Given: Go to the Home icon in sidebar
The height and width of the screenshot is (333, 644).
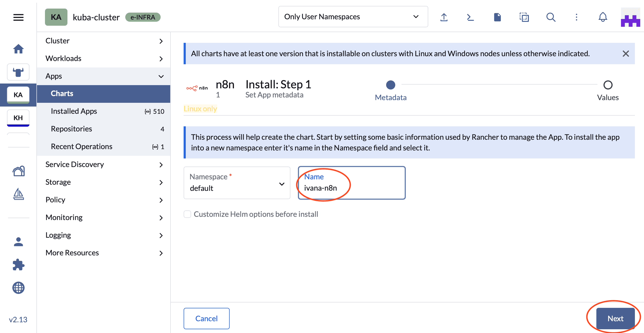Looking at the screenshot, I should click(x=18, y=49).
